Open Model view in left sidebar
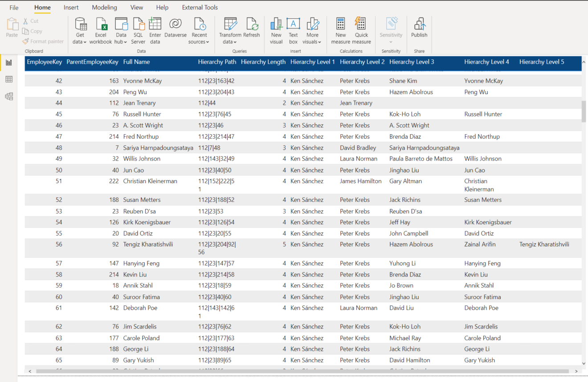Viewport: 588px width, 382px height. coord(9,96)
